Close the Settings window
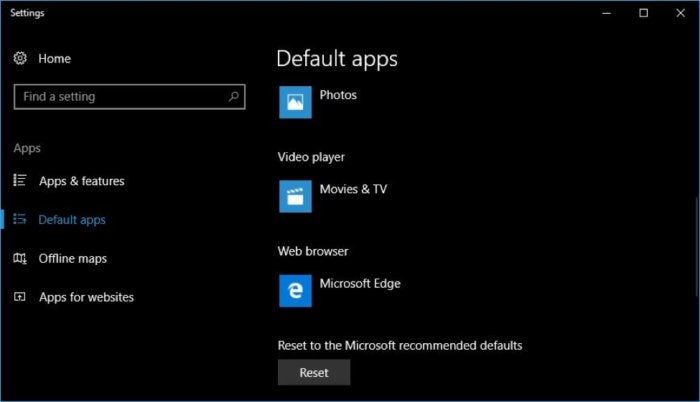Screen dimensions: 700x402 pos(680,13)
